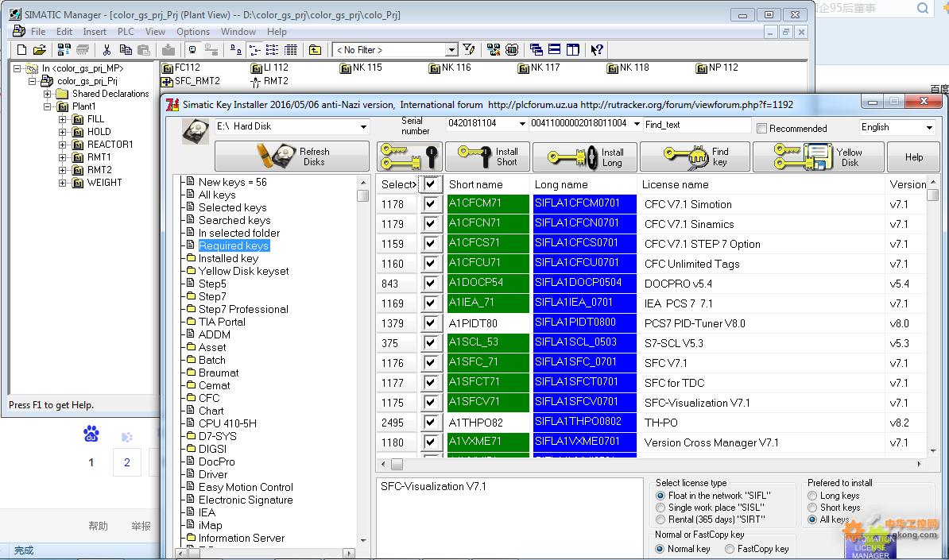
Task: Open the Insert menu
Action: pyautogui.click(x=95, y=32)
